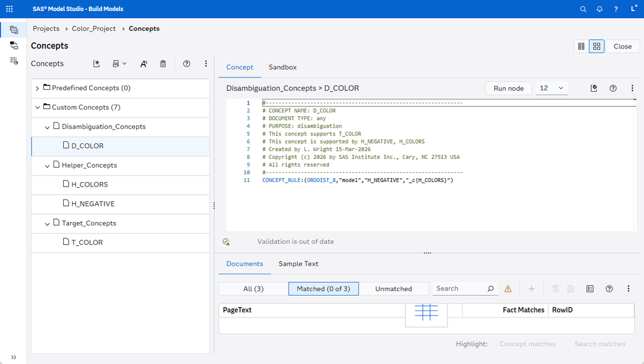This screenshot has width=644, height=364.
Task: Select the H_NEGATIVE concept
Action: point(121,204)
